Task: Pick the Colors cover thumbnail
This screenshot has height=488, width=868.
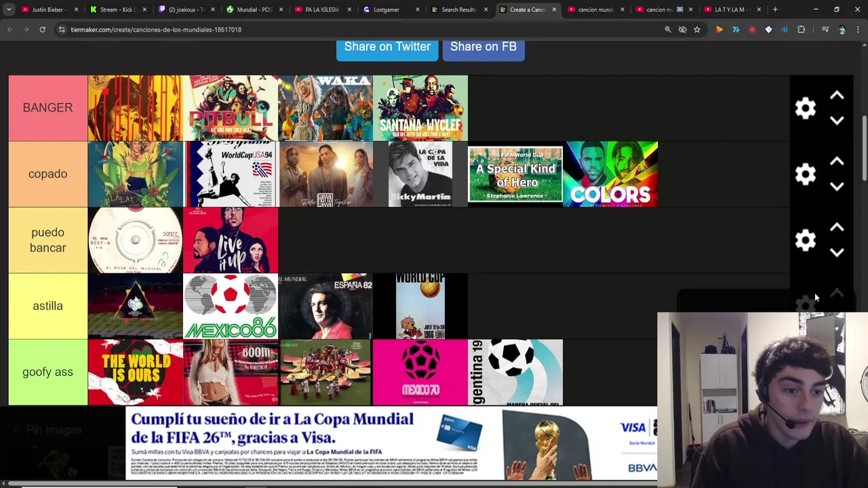Action: [610, 174]
